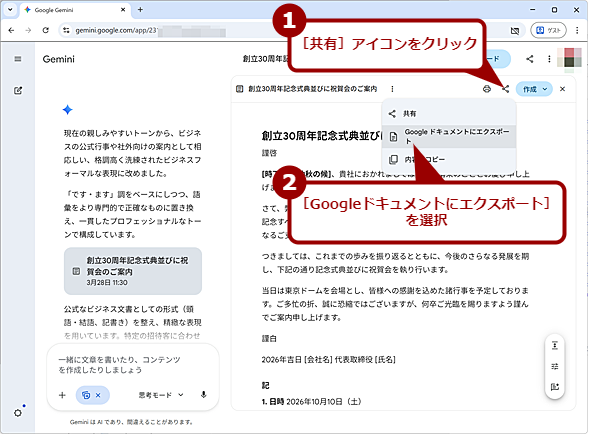
Task: Click suggest-edits icon in floating toolbar
Action: click(x=555, y=387)
